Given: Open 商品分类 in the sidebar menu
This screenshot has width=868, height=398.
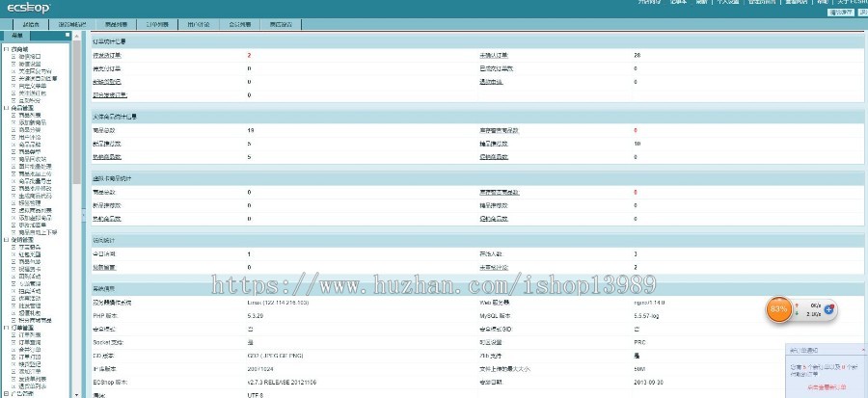Looking at the screenshot, I should (29, 130).
